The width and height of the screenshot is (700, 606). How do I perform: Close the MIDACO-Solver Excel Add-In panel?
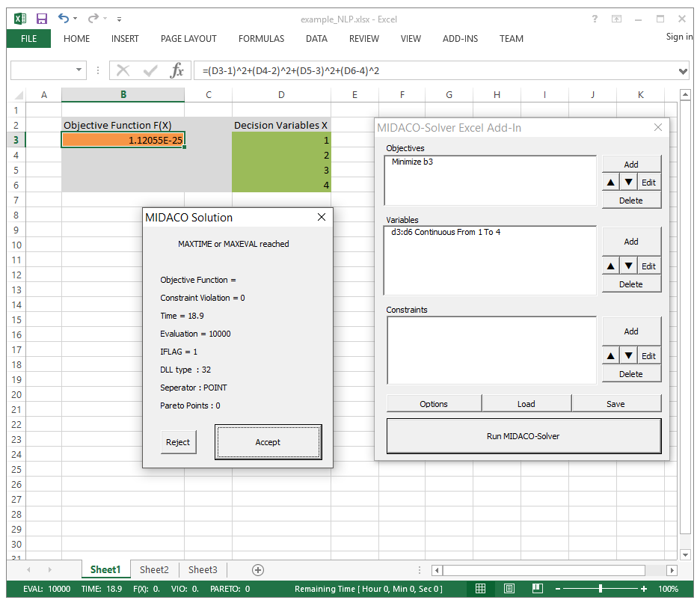pyautogui.click(x=657, y=127)
